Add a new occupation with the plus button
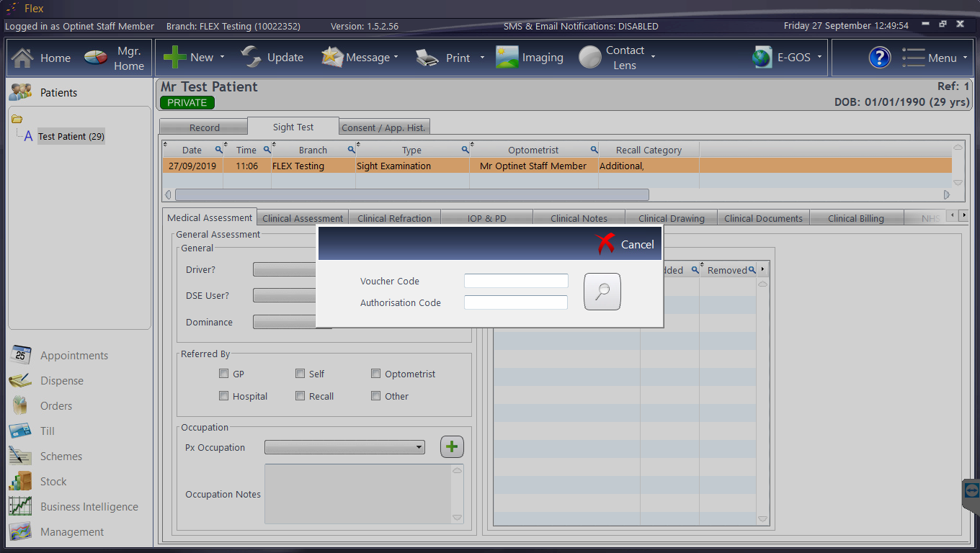This screenshot has width=980, height=553. 452,446
